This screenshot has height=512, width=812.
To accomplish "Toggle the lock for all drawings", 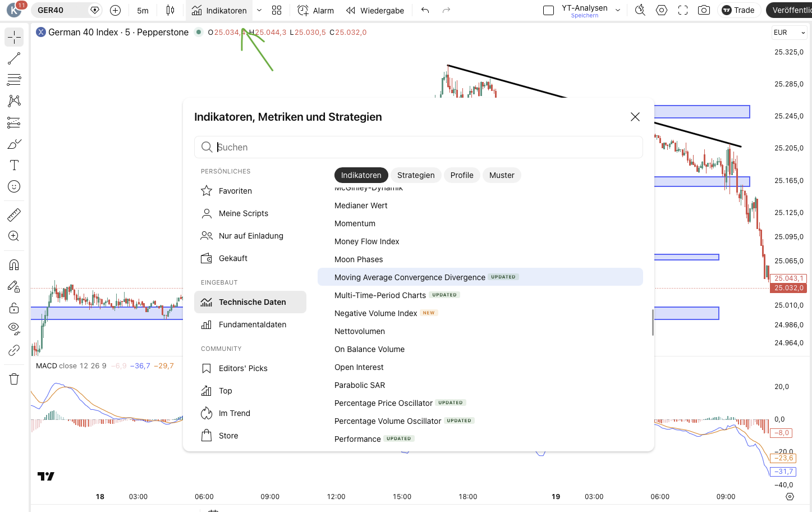I will [x=13, y=307].
